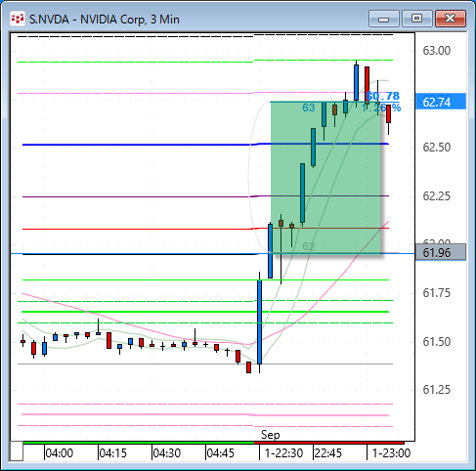
Task: Click the 04:45 time axis label
Action: click(221, 453)
